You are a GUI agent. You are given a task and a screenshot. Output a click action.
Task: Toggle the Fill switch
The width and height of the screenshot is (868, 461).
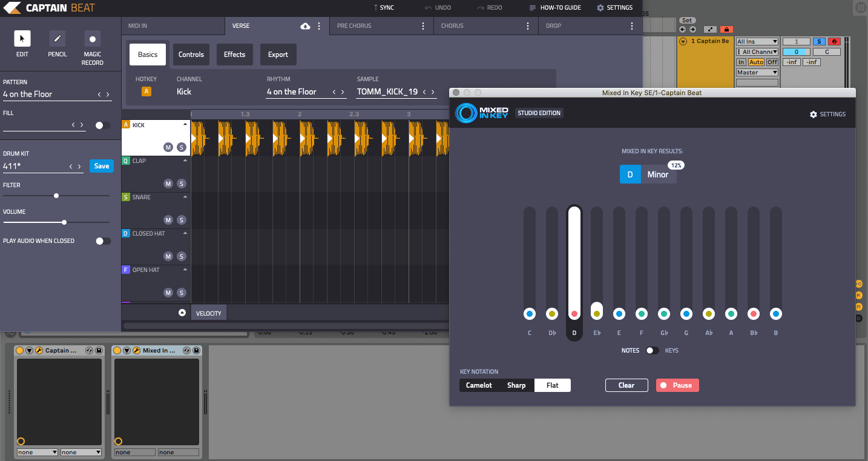[103, 125]
